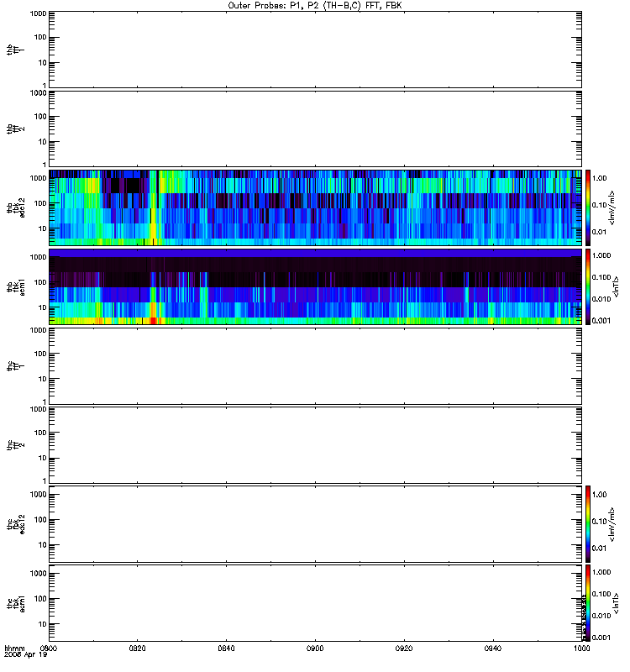The height and width of the screenshot is (672, 630).
Task: Click the thc edc12 mV/m color bar
Action: pos(588,524)
